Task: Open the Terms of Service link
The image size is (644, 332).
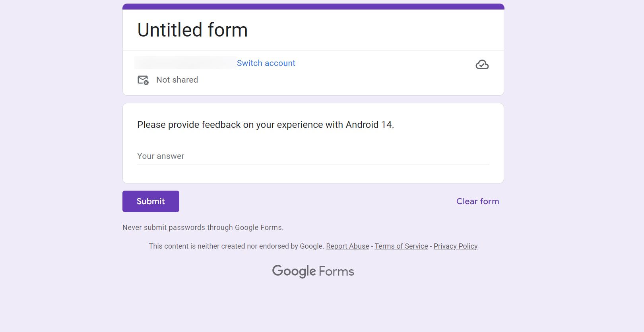Action: [x=401, y=246]
